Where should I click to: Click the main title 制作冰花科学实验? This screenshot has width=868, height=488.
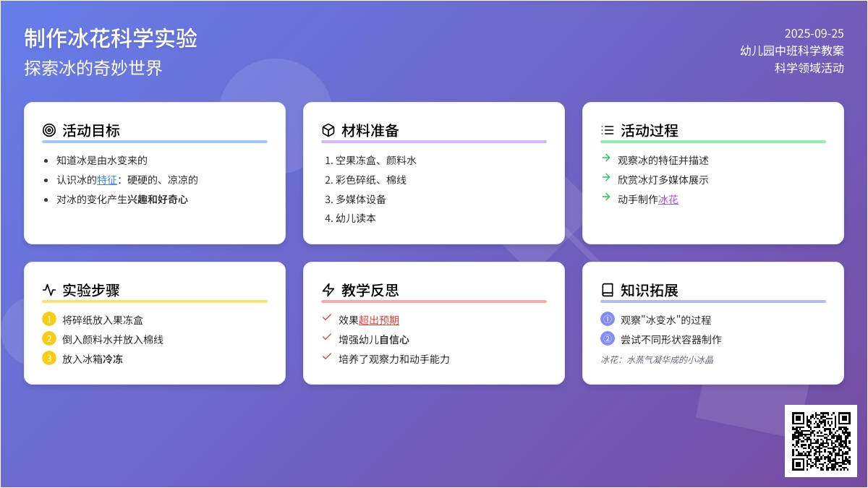(111, 38)
